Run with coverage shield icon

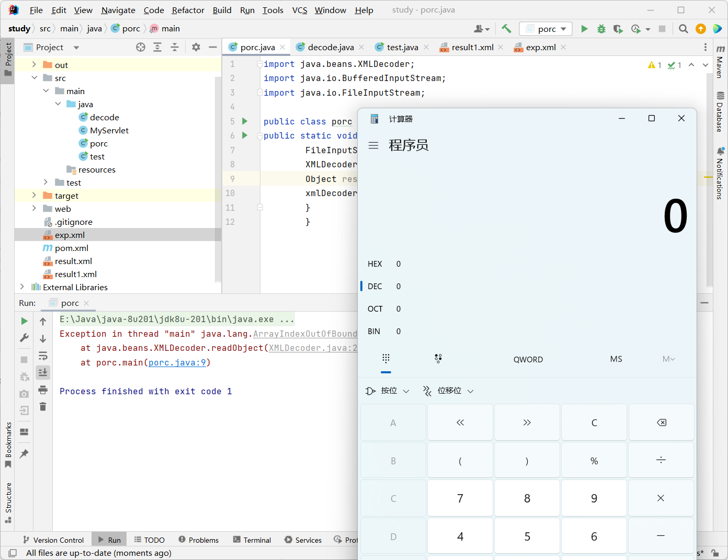pos(618,29)
